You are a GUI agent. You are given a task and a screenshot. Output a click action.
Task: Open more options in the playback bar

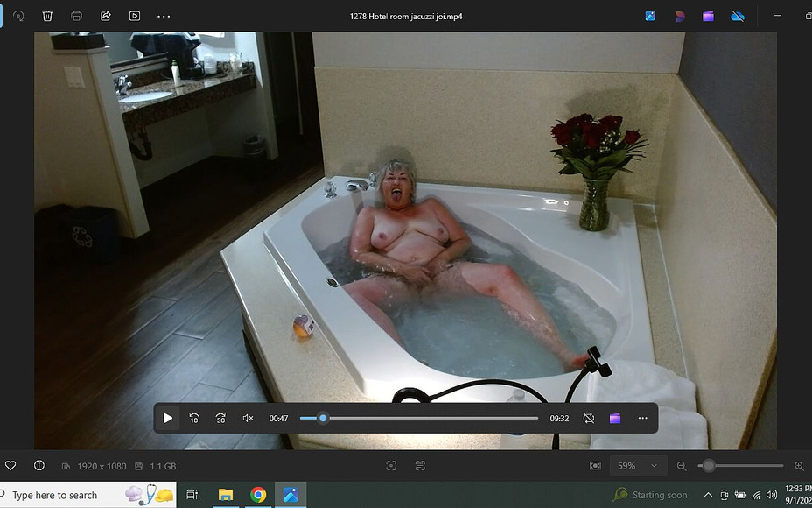click(x=642, y=418)
